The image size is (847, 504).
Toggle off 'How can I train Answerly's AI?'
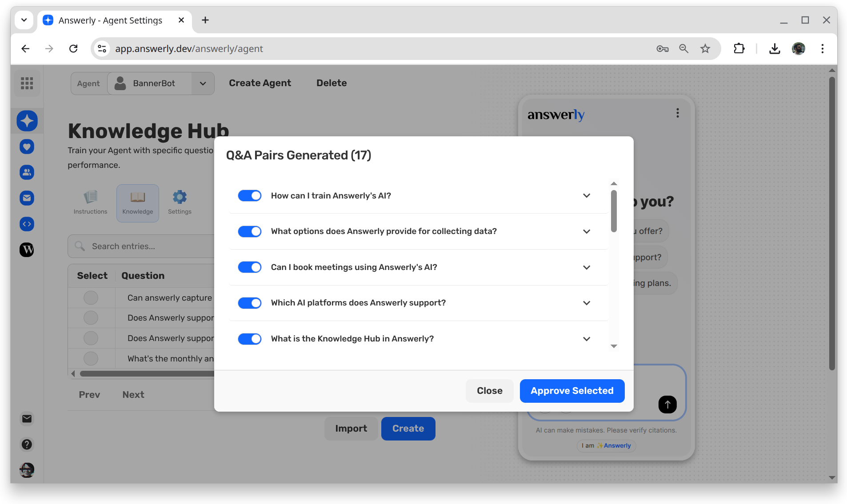[250, 196]
